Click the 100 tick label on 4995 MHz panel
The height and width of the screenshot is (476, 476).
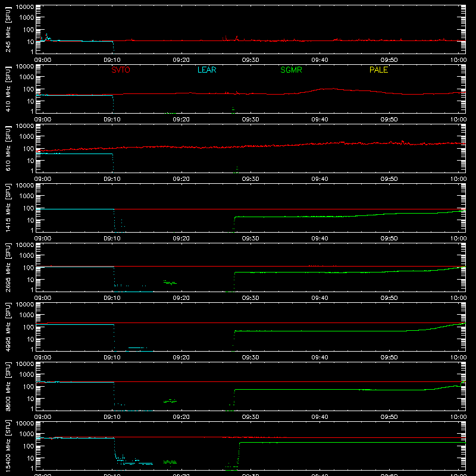(x=28, y=327)
